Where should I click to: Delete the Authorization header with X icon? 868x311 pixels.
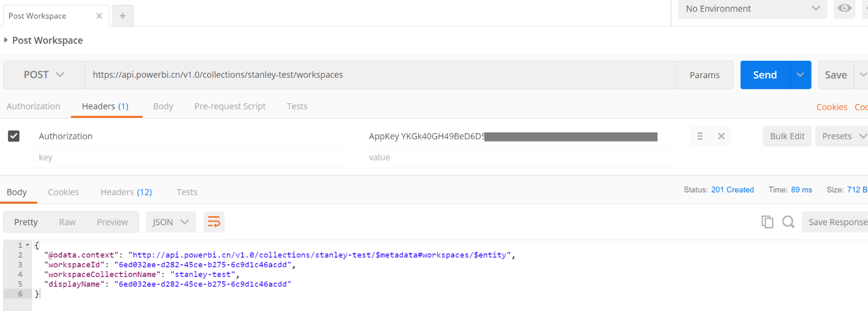point(721,136)
